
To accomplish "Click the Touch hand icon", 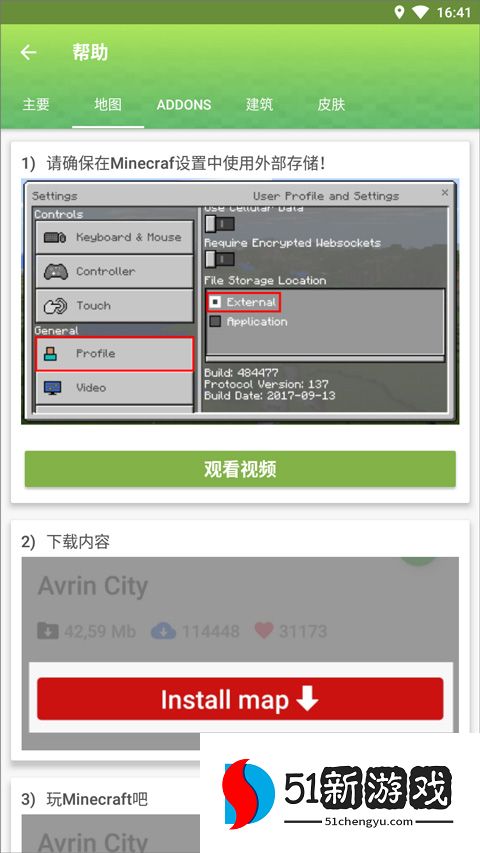I will tap(55, 306).
